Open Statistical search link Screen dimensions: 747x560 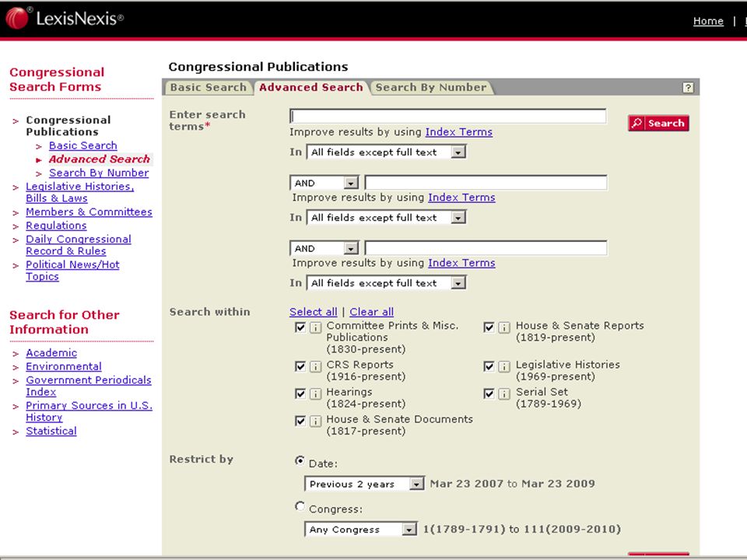pos(51,431)
